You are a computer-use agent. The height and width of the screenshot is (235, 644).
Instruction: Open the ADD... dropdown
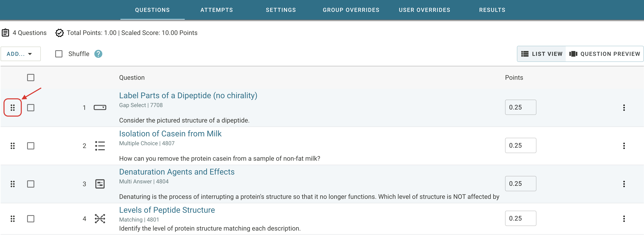click(20, 54)
